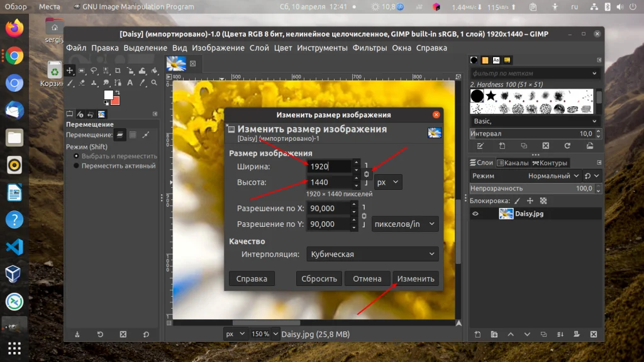Click the Изменить button to resize
644x362 pixels.
point(415,278)
